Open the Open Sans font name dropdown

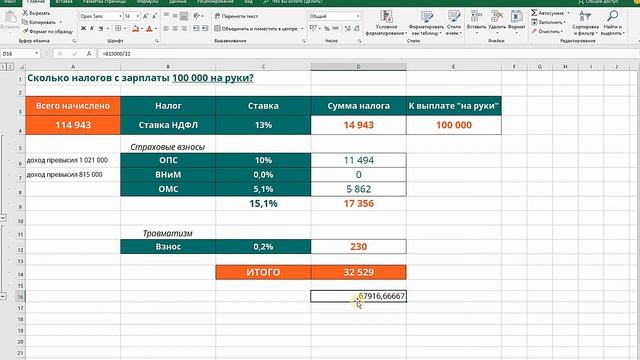click(x=120, y=16)
